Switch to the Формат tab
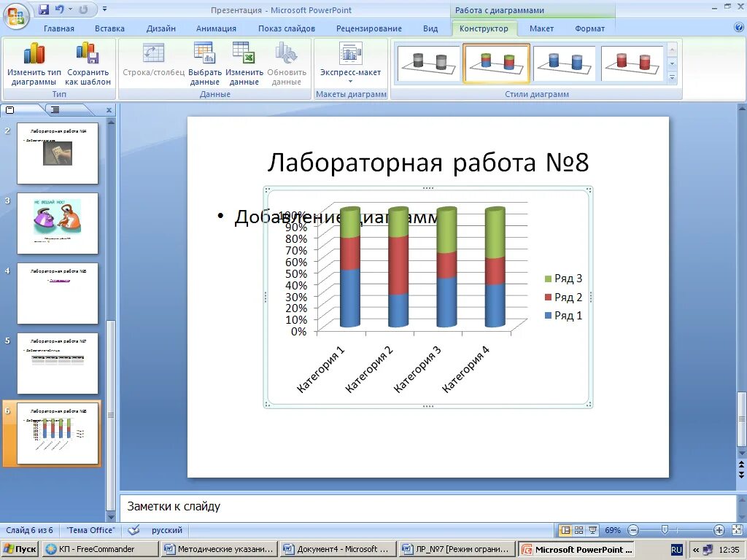 (589, 28)
